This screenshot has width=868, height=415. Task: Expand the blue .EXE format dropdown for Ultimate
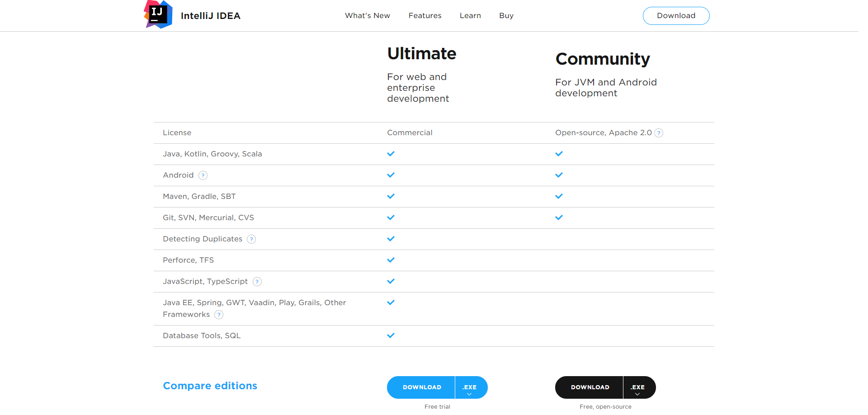471,387
